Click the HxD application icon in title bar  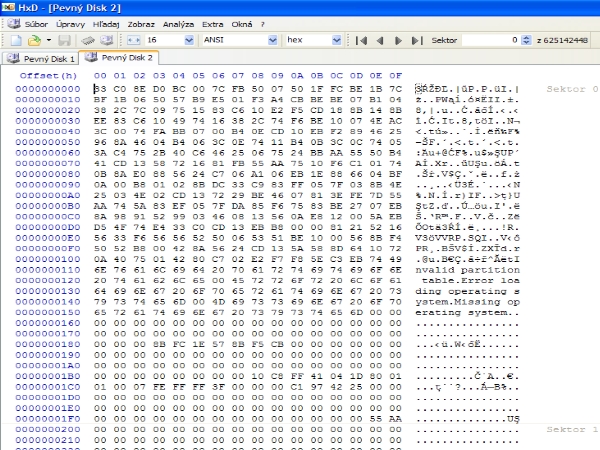pyautogui.click(x=8, y=7)
